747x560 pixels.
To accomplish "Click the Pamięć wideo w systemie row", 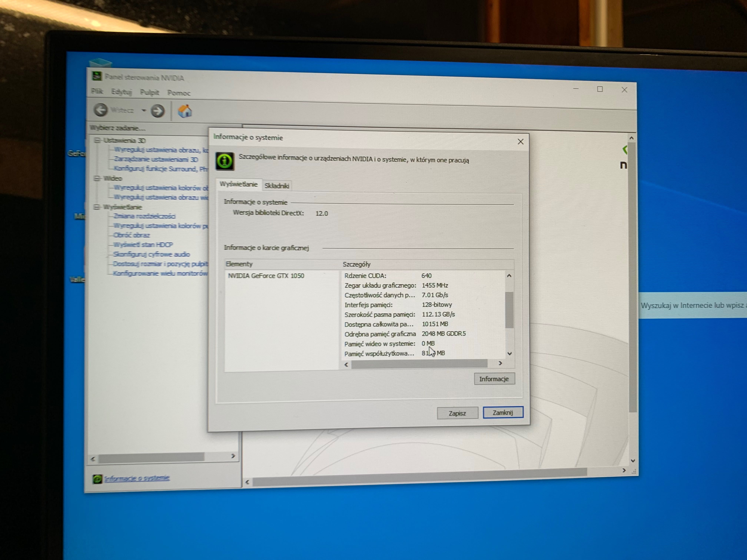I will point(423,344).
